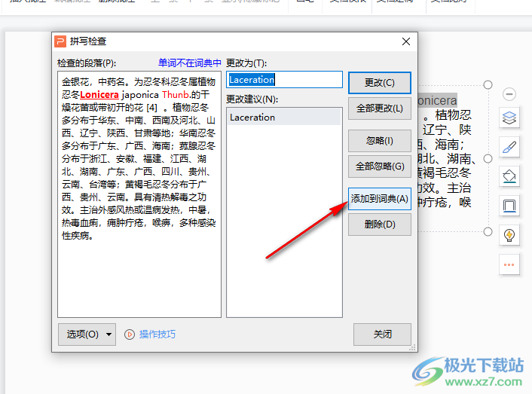Click the highlighted onicera text in the slide
The height and width of the screenshot is (394, 532).
coord(437,101)
